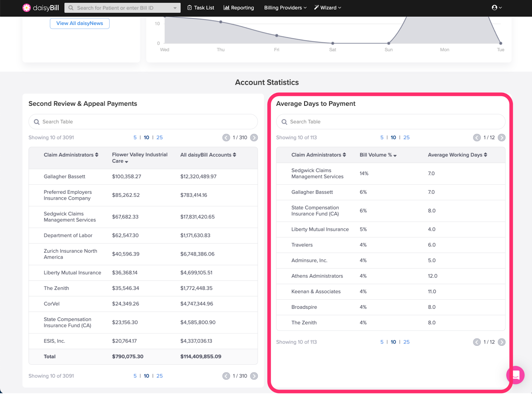This screenshot has width=532, height=404.
Task: Sort Average Days table by Claim Administrators
Action: click(x=319, y=155)
